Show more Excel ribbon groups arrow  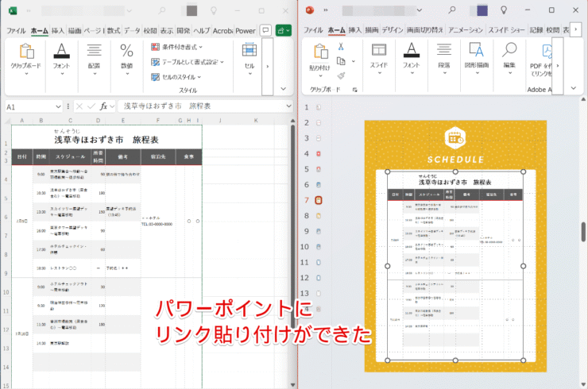[x=267, y=67]
